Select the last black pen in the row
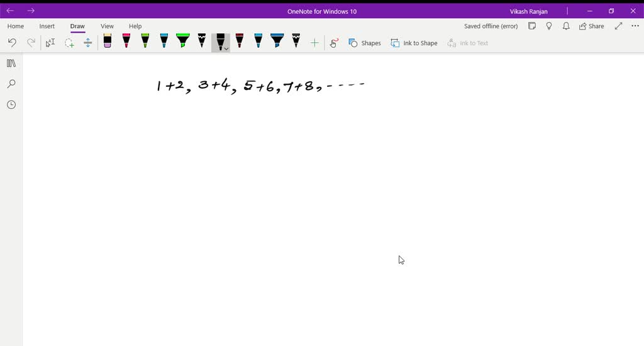The image size is (644, 346). 296,41
